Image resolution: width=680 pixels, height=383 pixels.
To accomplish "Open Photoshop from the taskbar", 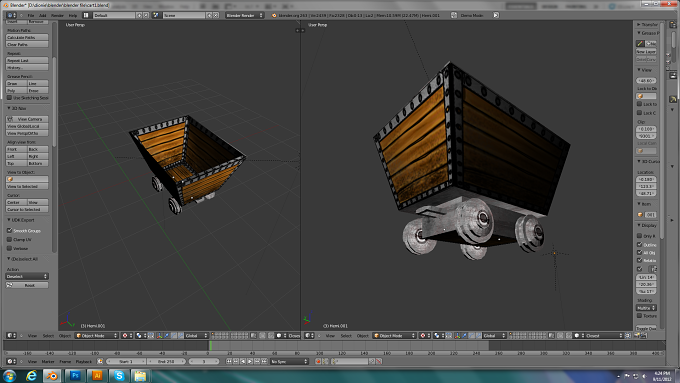I will 75,376.
